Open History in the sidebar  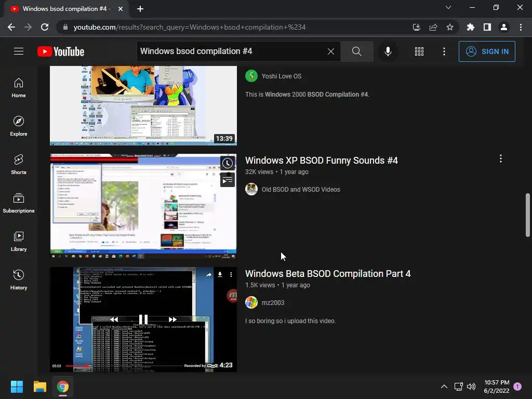coord(19,280)
